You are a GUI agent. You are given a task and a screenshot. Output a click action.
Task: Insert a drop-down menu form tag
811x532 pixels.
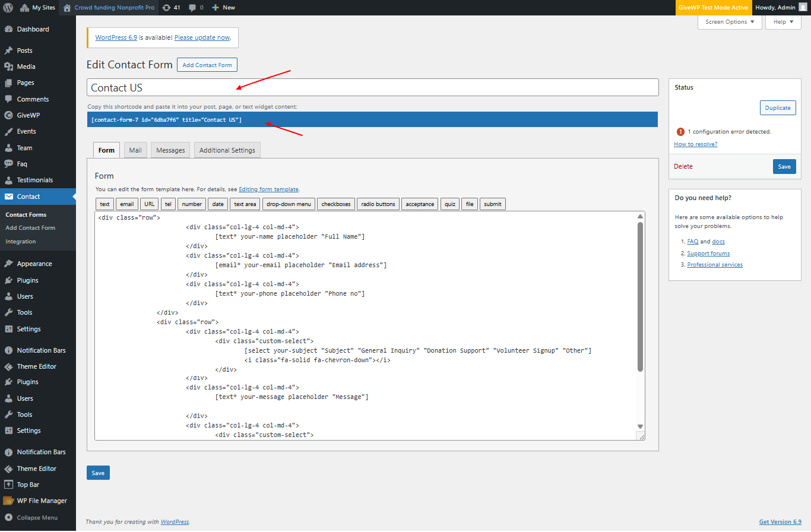pos(289,204)
